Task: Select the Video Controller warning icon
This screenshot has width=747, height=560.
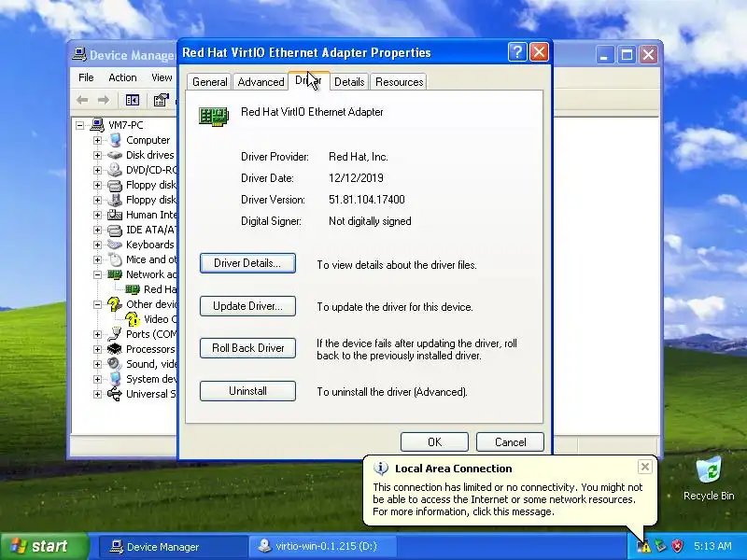Action: (x=133, y=319)
